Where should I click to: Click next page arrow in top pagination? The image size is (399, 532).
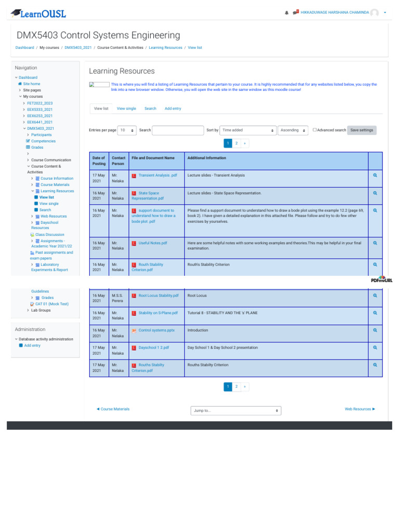click(x=245, y=143)
